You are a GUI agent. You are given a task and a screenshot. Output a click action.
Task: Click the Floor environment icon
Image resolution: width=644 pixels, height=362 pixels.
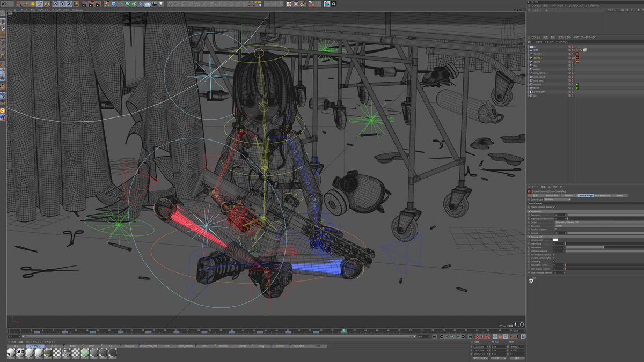point(148,4)
